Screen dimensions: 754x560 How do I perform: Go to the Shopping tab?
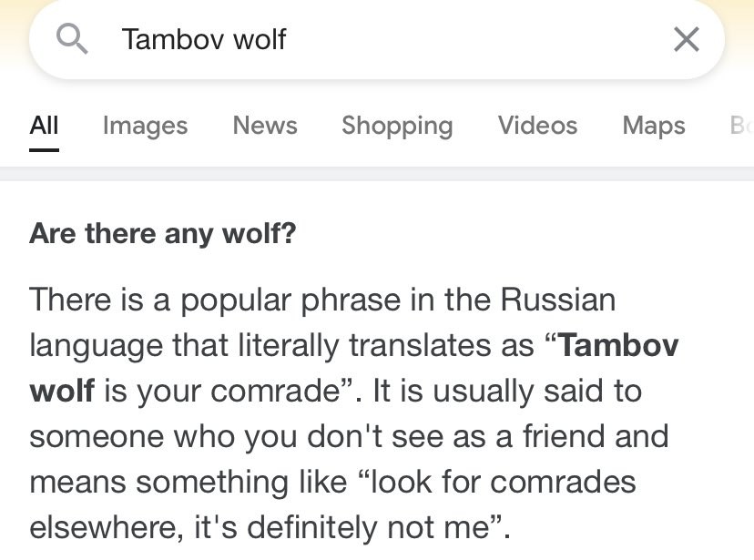pos(397,126)
